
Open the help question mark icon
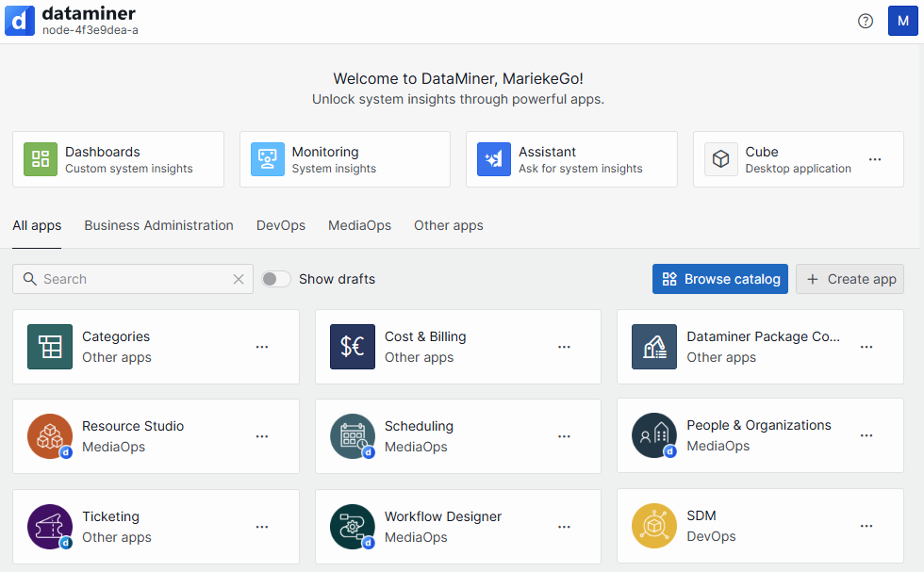click(866, 22)
